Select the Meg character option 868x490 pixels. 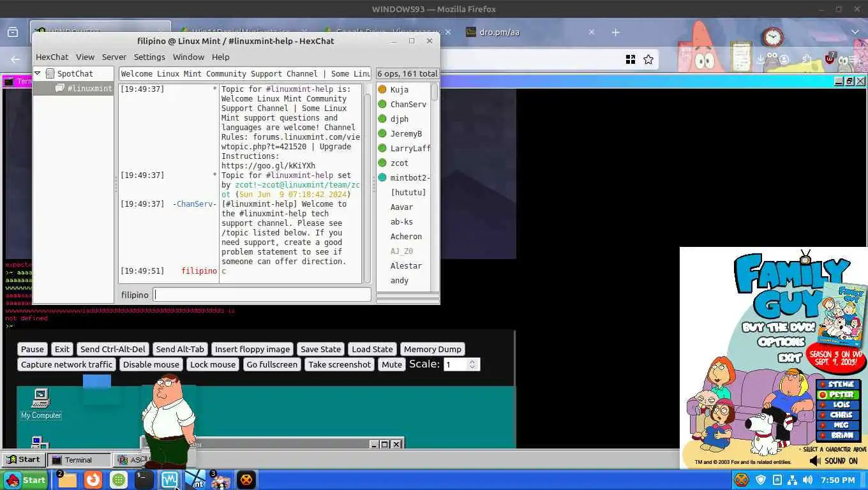(x=839, y=425)
